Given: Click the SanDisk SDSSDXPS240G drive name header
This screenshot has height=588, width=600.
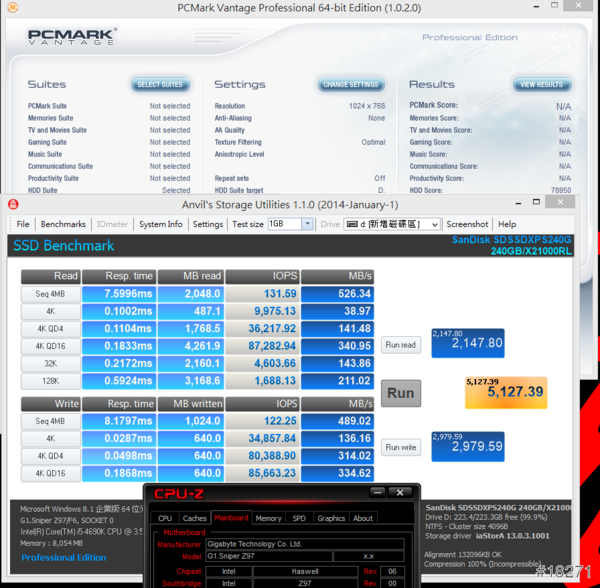Looking at the screenshot, I should pyautogui.click(x=512, y=240).
